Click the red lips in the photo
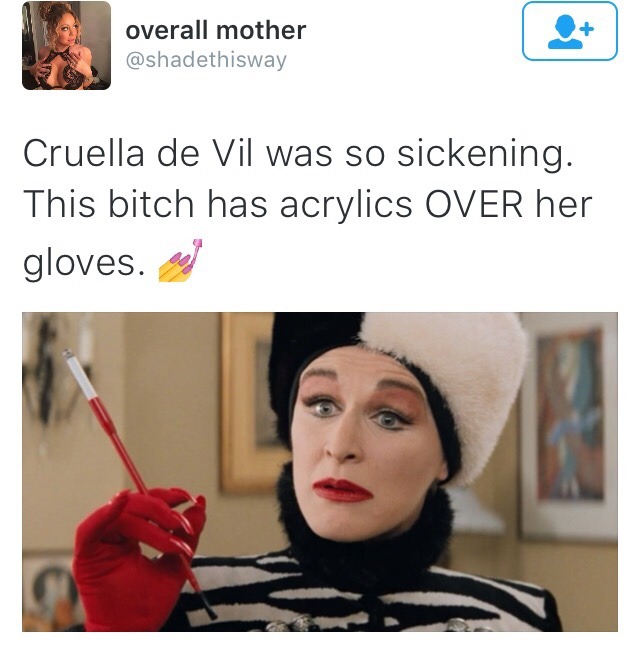The height and width of the screenshot is (648, 640). click(x=343, y=489)
